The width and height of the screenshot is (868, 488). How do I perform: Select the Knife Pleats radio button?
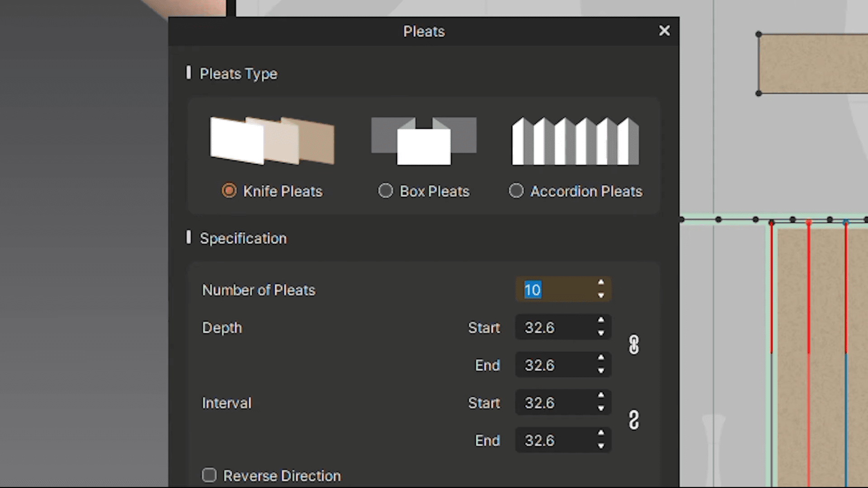tap(229, 191)
